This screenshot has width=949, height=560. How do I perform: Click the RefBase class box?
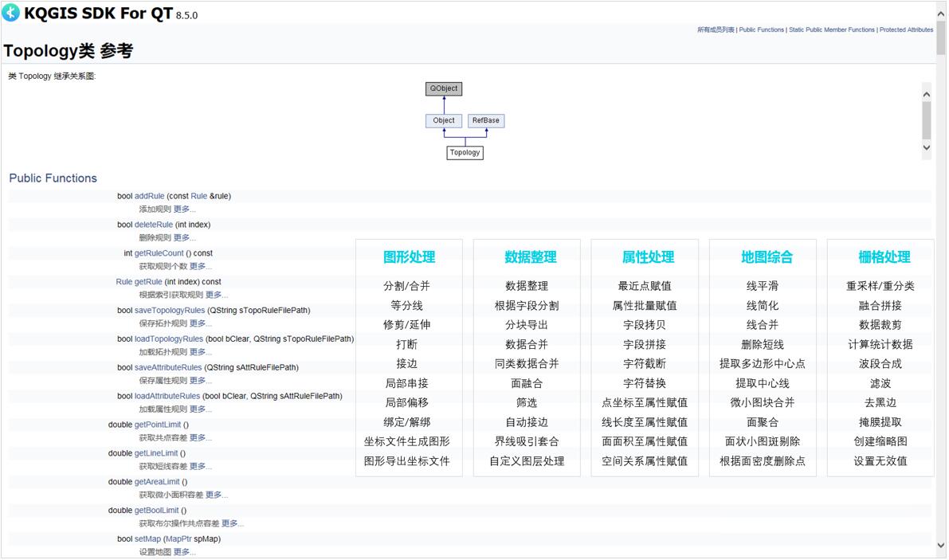pos(485,121)
